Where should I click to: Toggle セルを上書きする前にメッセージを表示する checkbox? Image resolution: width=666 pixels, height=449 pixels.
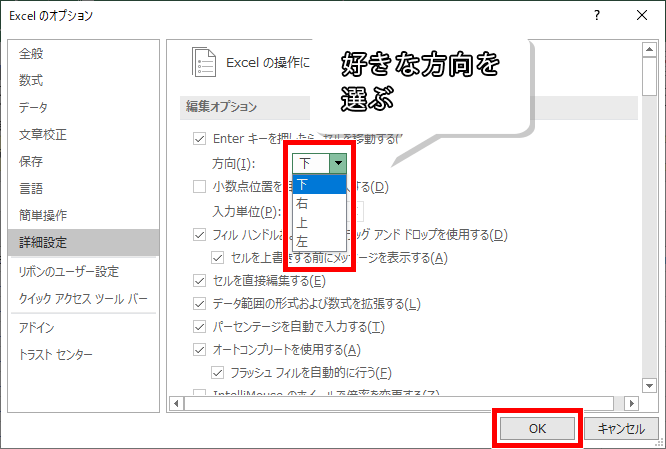point(217,258)
